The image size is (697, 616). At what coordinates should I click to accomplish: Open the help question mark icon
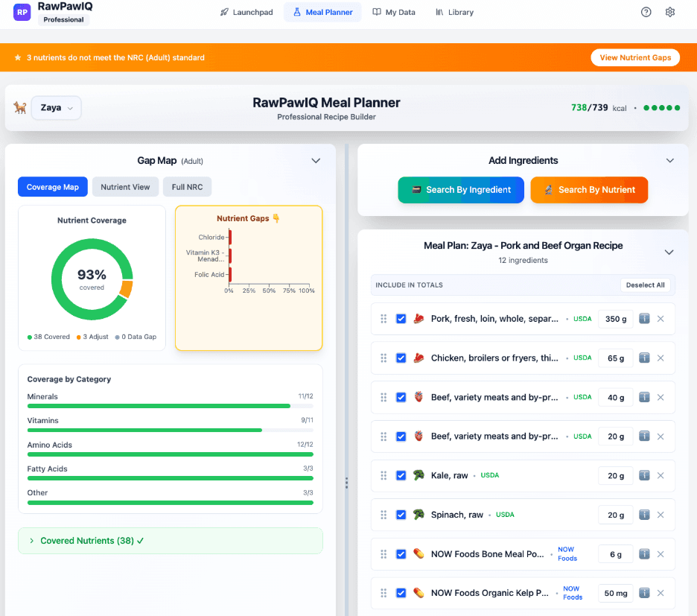(x=646, y=12)
